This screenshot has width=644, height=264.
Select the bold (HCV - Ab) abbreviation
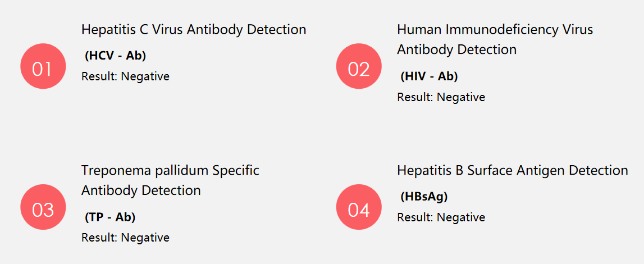click(x=115, y=56)
